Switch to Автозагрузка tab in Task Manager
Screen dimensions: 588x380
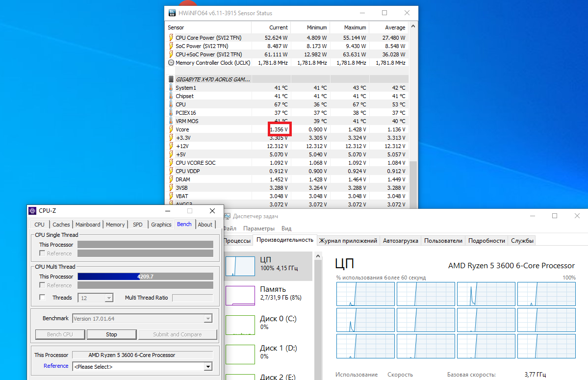[x=401, y=241]
